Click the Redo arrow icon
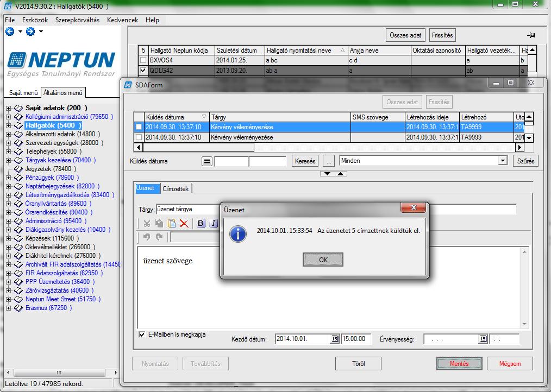The image size is (551, 392). coord(159,237)
